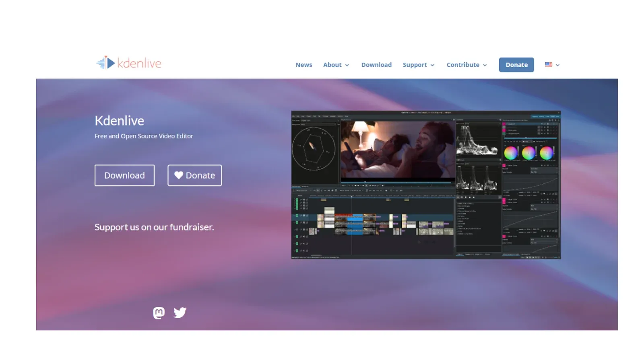Click the outlined Download hero button
This screenshot has width=644, height=362.
(124, 175)
